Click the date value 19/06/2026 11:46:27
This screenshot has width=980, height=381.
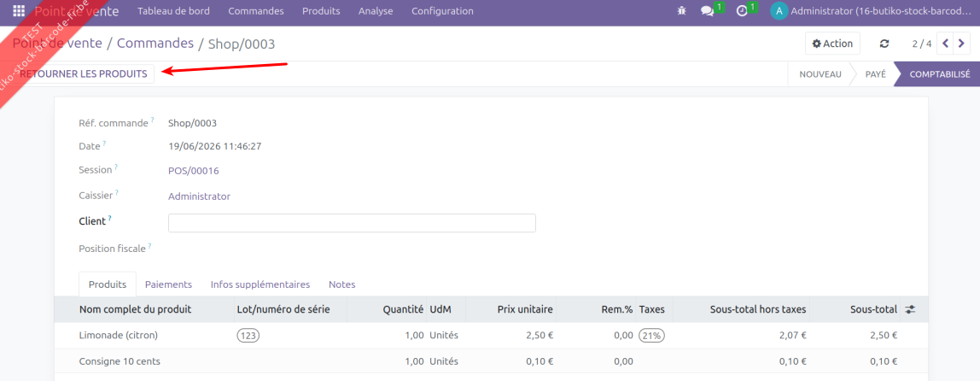coord(215,146)
